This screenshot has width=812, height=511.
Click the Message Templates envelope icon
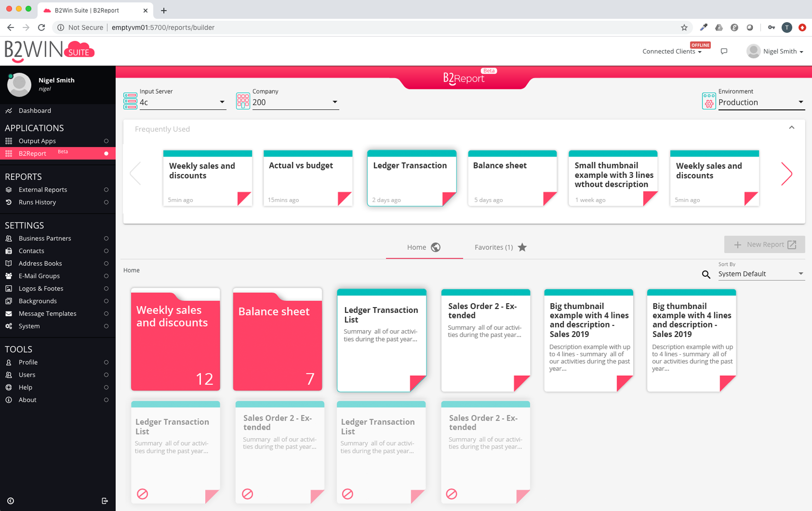[9, 314]
